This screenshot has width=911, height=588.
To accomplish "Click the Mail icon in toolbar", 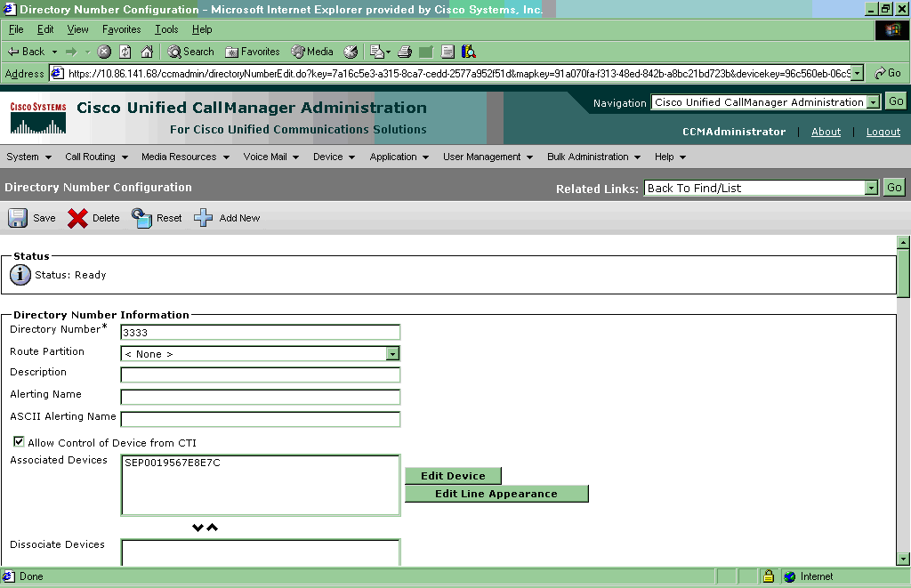I will (376, 52).
